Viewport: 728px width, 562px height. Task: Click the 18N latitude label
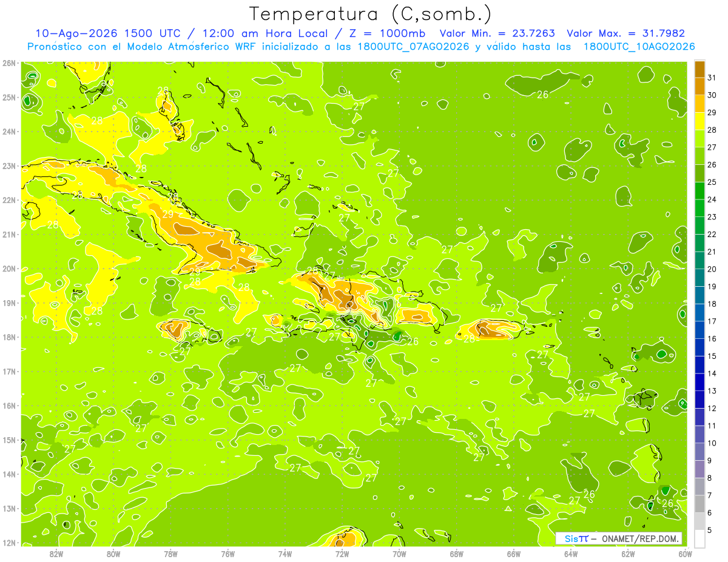pos(9,337)
